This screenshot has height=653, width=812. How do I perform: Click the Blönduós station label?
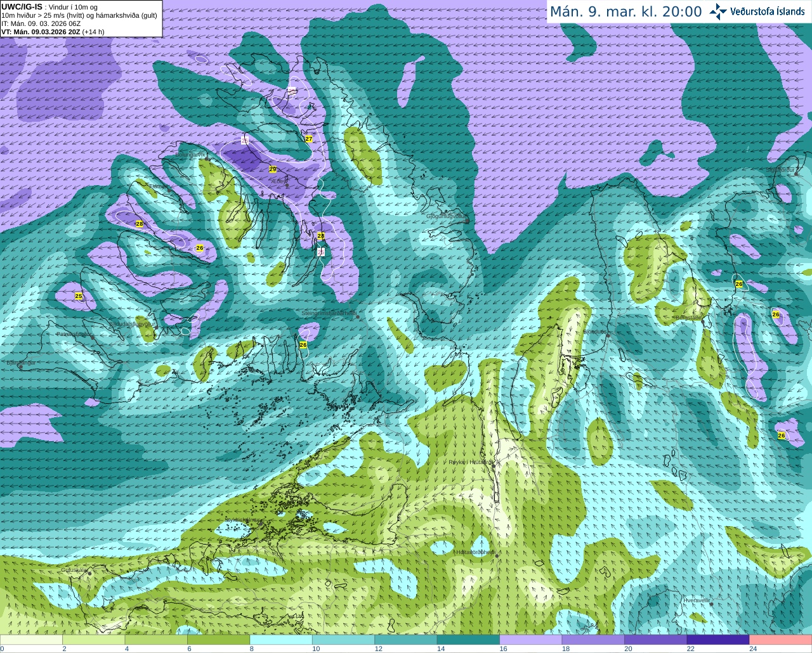(x=596, y=331)
